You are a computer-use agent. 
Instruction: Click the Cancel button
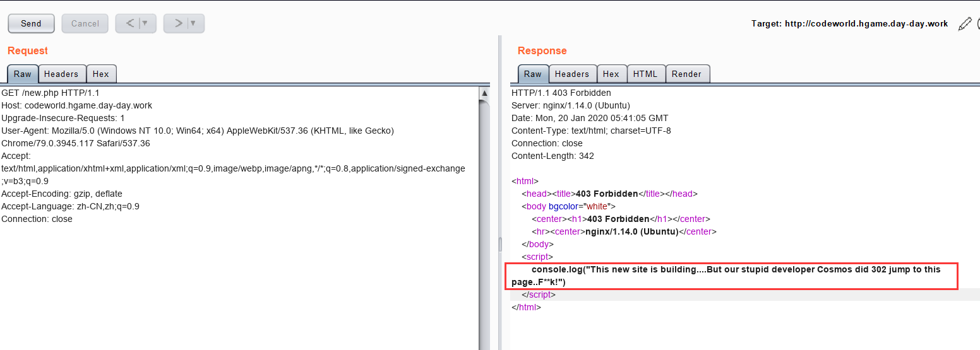coord(85,23)
